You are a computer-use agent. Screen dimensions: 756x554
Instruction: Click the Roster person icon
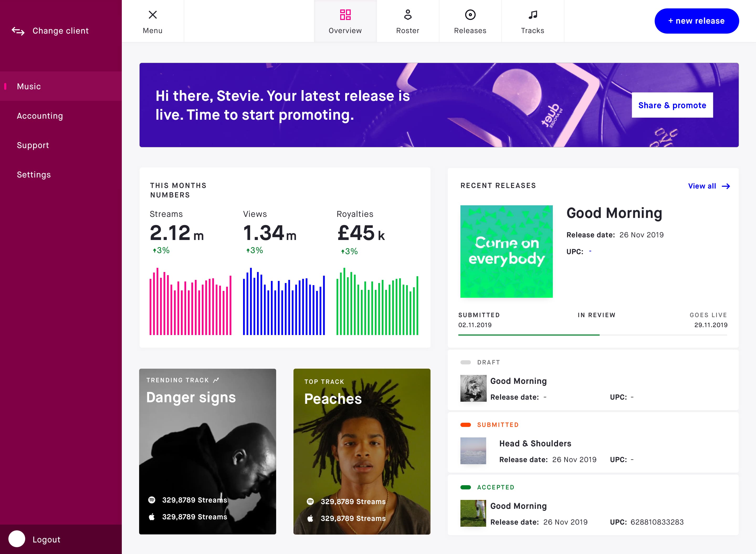tap(407, 15)
